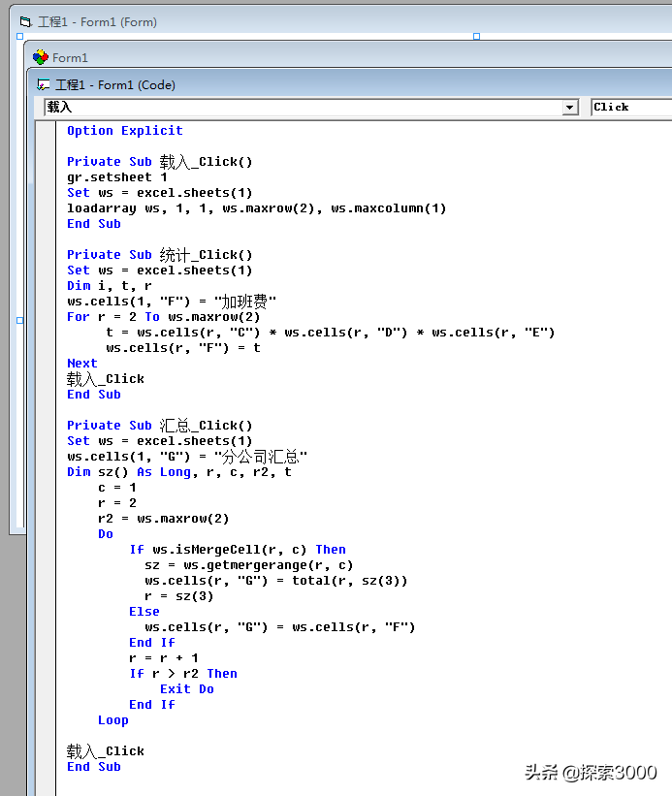Click the r = sz(3) line
Image resolution: width=672 pixels, height=796 pixels.
click(x=179, y=596)
